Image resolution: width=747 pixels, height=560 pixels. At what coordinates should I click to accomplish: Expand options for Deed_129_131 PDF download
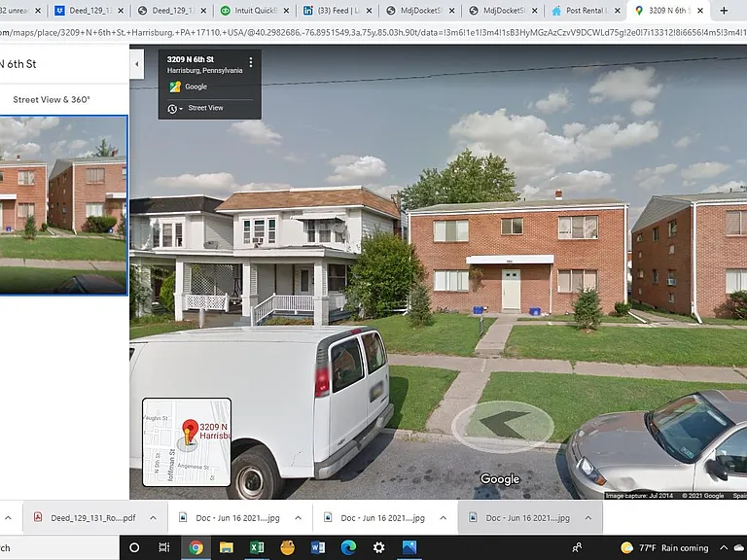click(153, 517)
